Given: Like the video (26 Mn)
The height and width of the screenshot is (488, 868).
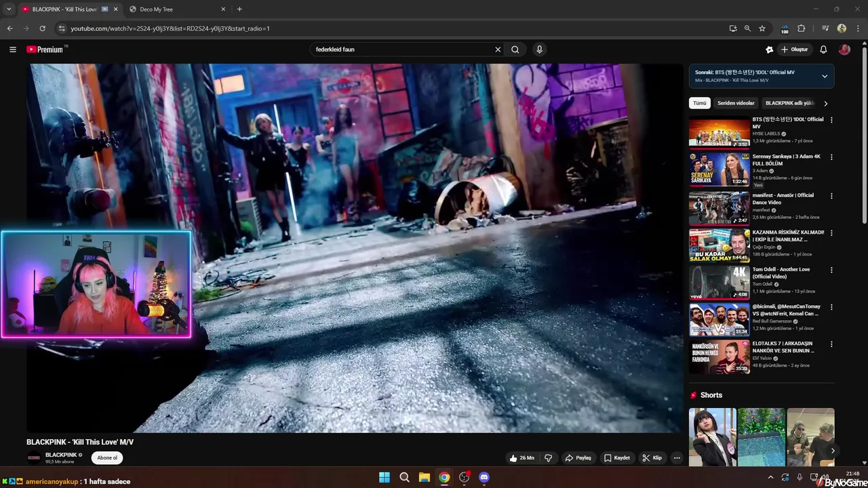Looking at the screenshot, I should pos(521,458).
